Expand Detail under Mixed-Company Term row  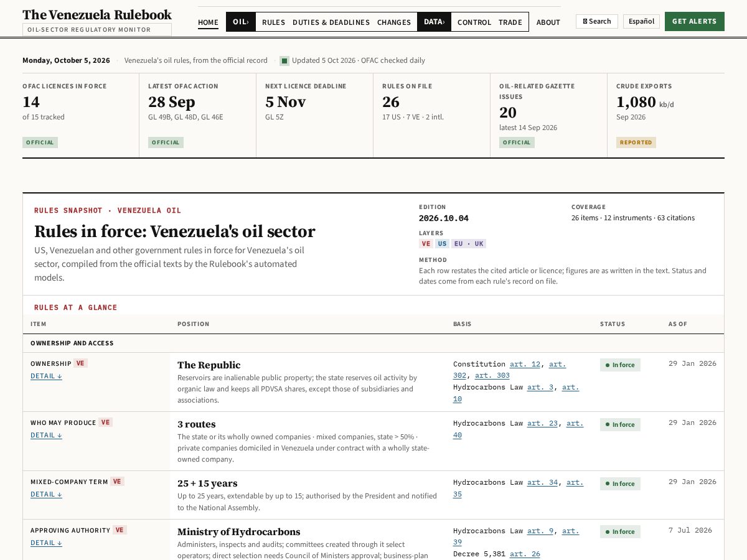[x=46, y=494]
